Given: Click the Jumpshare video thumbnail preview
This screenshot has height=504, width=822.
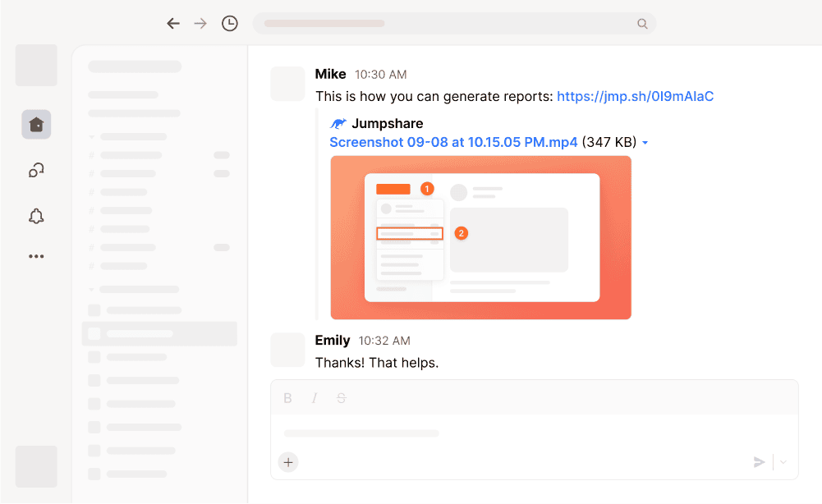Looking at the screenshot, I should 480,237.
